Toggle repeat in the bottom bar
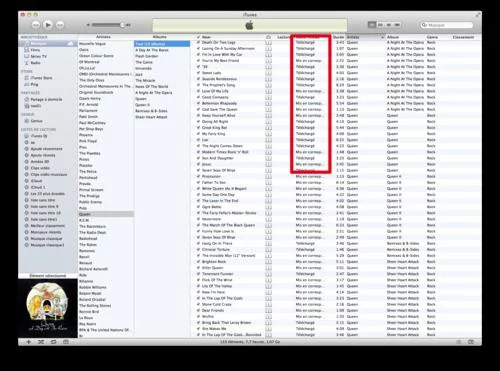The height and width of the screenshot is (371, 500). 53,342
